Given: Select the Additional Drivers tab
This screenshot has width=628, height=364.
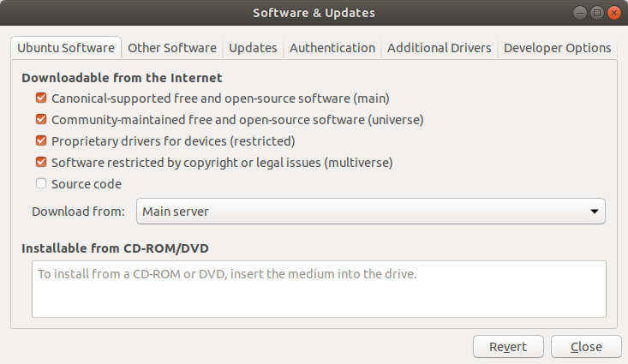Looking at the screenshot, I should pyautogui.click(x=439, y=48).
